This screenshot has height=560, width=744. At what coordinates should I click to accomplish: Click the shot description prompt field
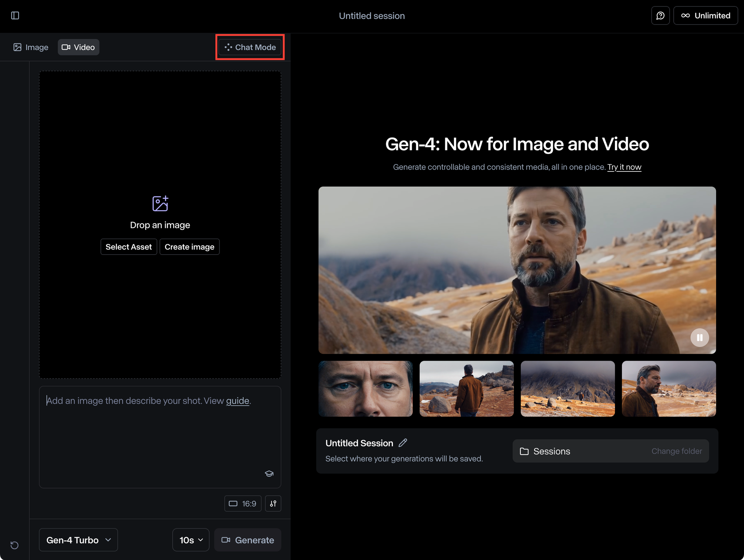[x=160, y=437]
